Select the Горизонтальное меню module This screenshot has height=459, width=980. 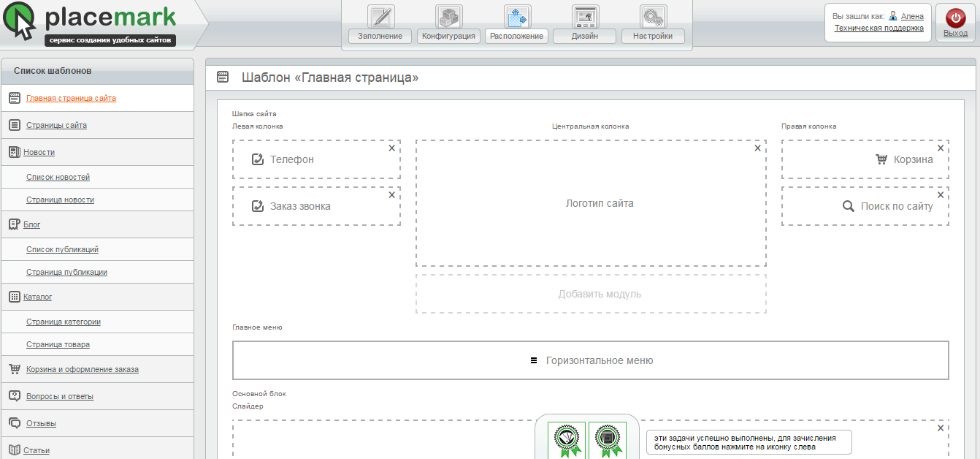click(591, 360)
